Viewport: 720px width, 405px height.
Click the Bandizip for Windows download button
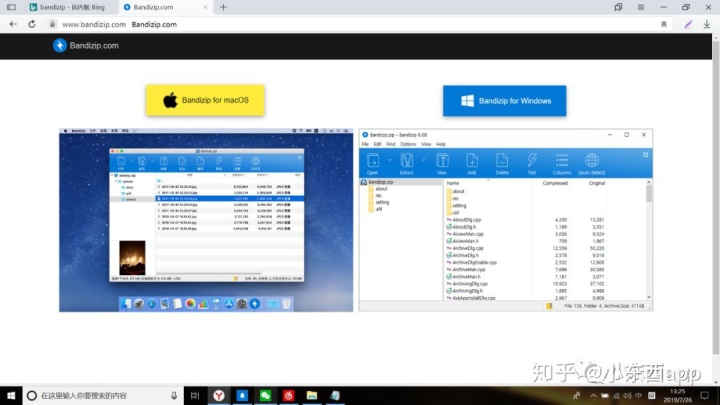point(504,101)
